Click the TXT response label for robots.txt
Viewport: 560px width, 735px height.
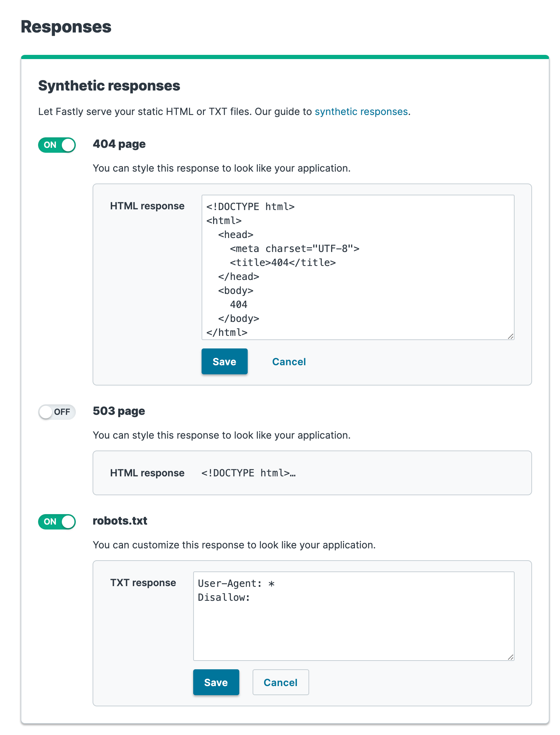143,583
